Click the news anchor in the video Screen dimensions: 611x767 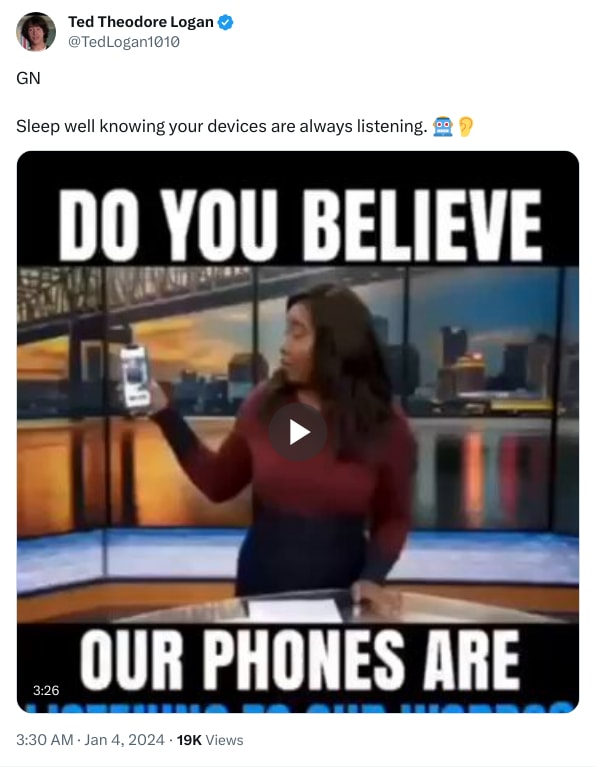click(x=313, y=438)
